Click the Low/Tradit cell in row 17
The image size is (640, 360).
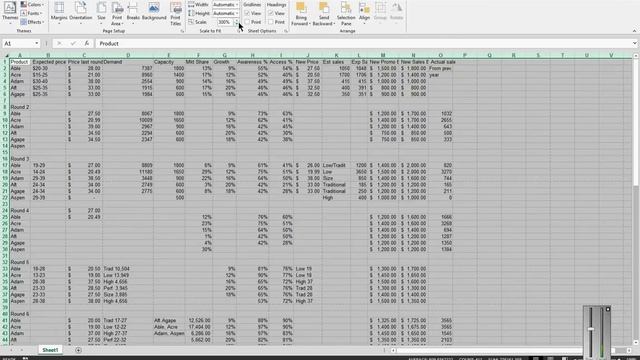pyautogui.click(x=336, y=165)
